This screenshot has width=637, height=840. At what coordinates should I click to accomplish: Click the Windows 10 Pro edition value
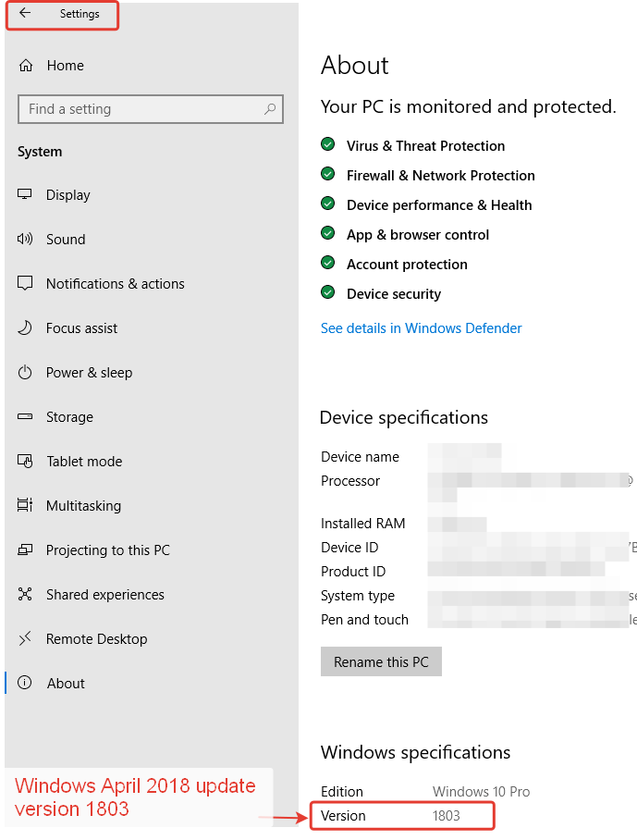coord(482,791)
